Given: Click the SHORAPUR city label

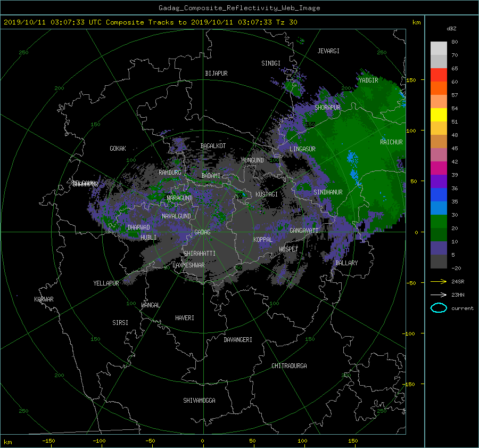Looking at the screenshot, I should [x=327, y=108].
